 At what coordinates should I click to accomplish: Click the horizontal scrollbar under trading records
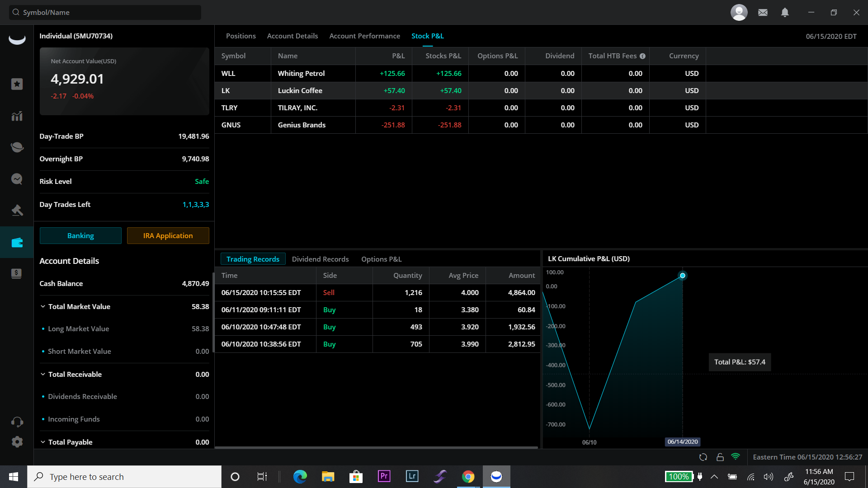tap(376, 447)
